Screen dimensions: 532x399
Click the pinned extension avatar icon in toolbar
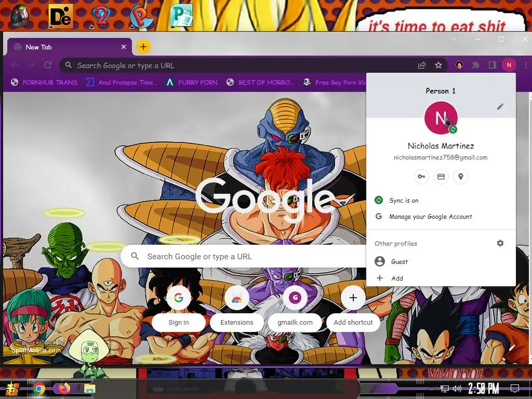(459, 65)
